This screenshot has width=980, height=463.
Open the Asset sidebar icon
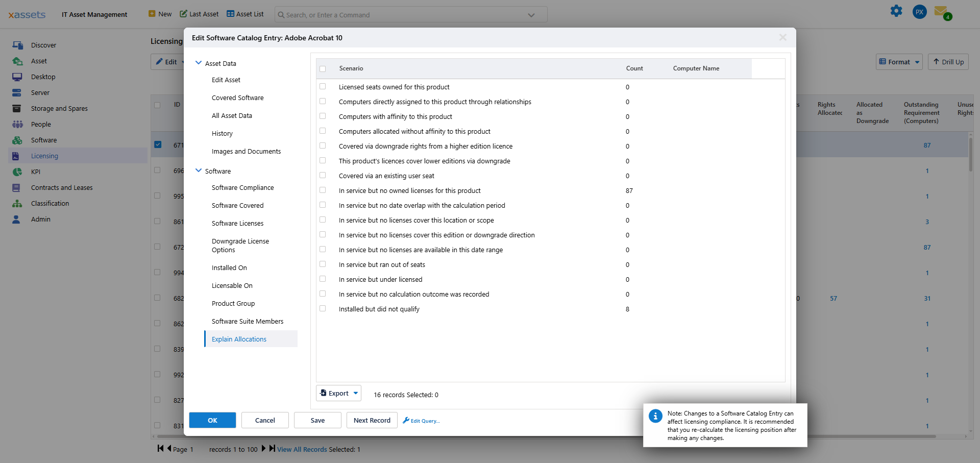(x=17, y=61)
